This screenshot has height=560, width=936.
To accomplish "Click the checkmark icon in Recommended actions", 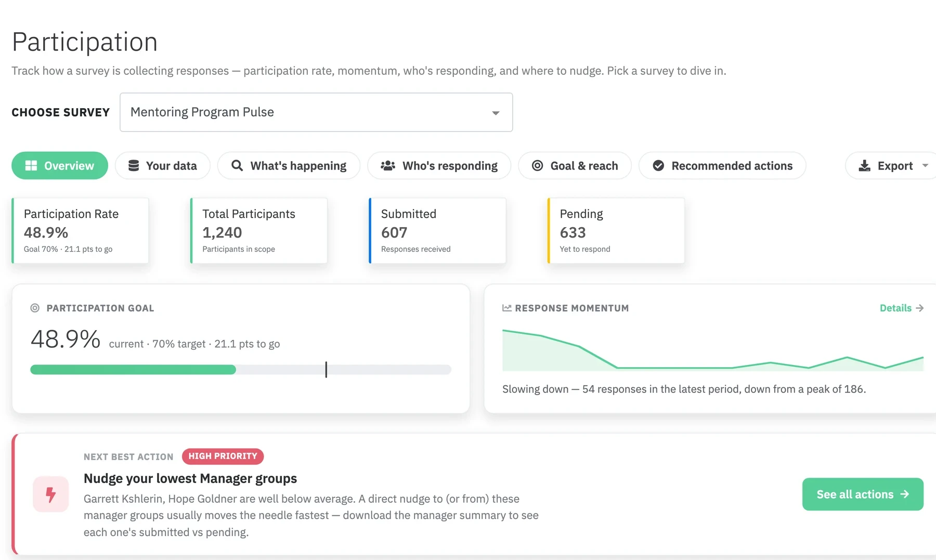I will 658,165.
